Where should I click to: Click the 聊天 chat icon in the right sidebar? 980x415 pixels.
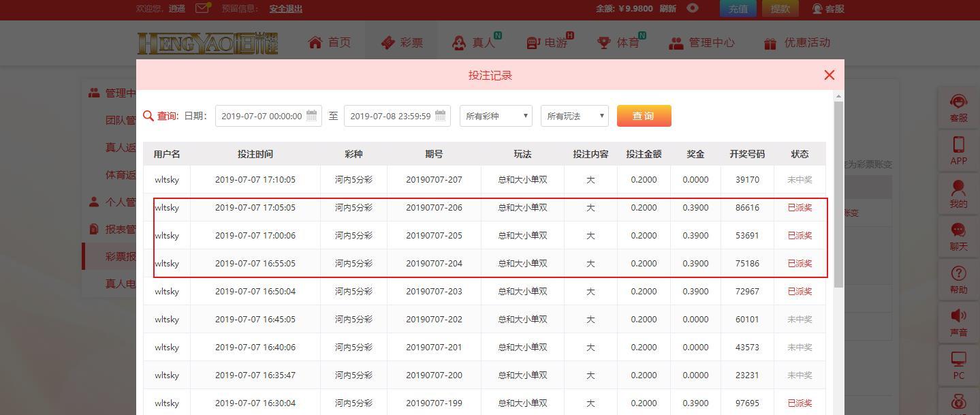[958, 231]
